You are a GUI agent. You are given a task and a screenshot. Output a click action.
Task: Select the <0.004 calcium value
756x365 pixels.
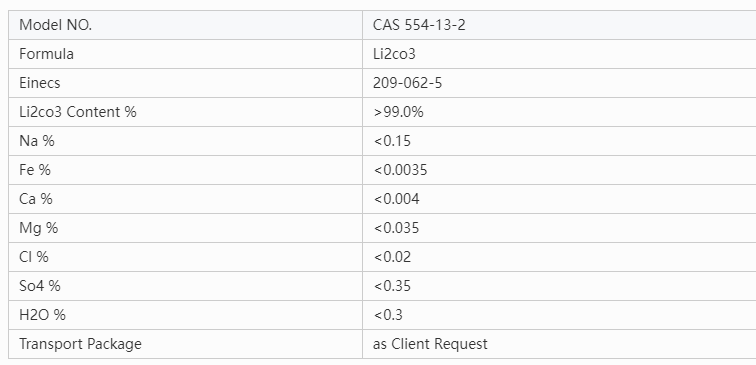coord(396,199)
